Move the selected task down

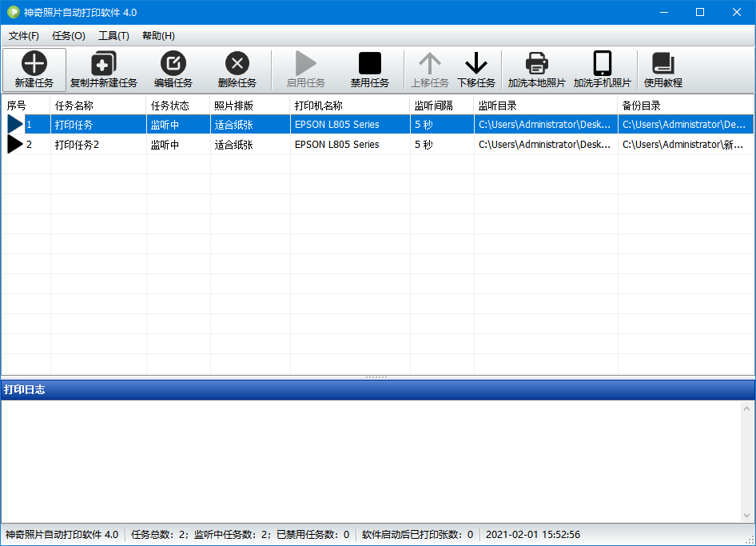[x=475, y=69]
